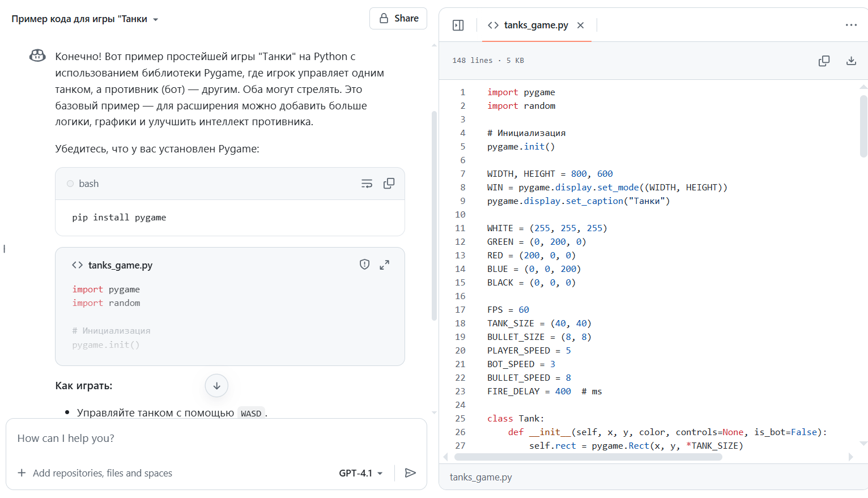Expand the tanks_game.py code card

(x=384, y=265)
